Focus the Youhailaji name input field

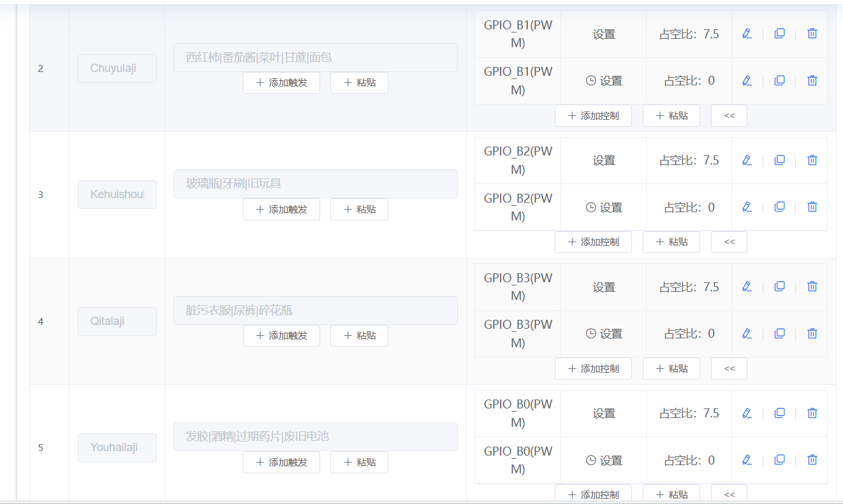point(117,447)
